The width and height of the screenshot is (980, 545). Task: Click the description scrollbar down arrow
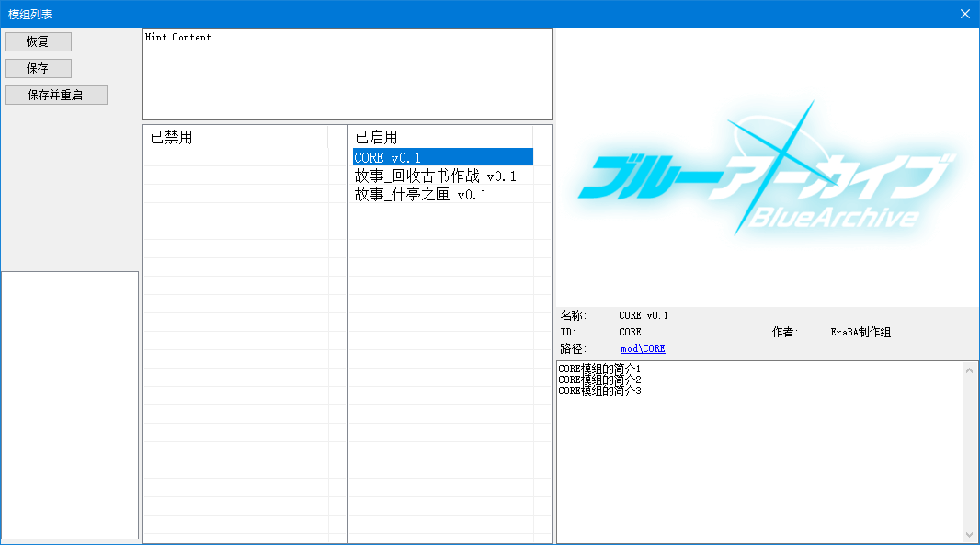(969, 534)
